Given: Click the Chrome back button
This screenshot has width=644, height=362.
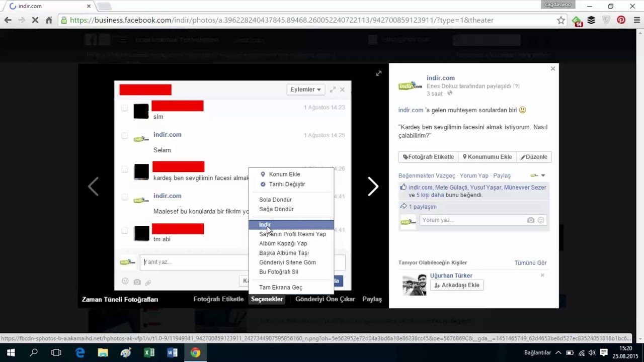Looking at the screenshot, I should (8, 20).
